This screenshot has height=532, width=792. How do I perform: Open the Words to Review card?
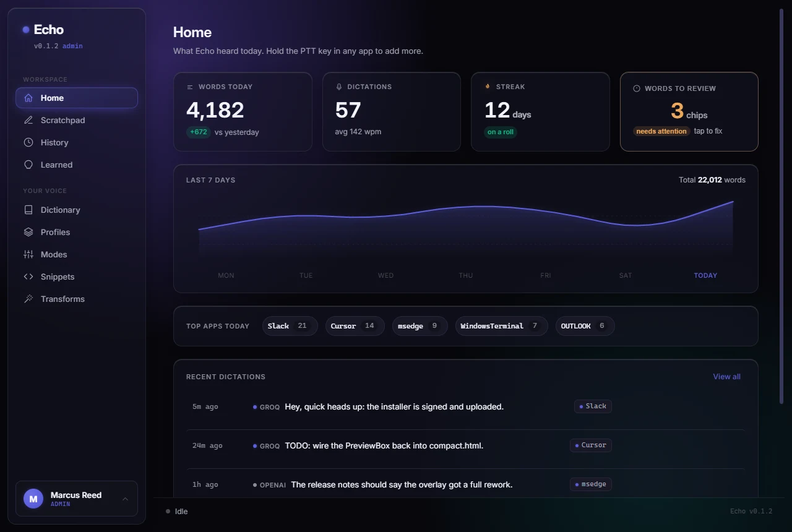pos(689,112)
